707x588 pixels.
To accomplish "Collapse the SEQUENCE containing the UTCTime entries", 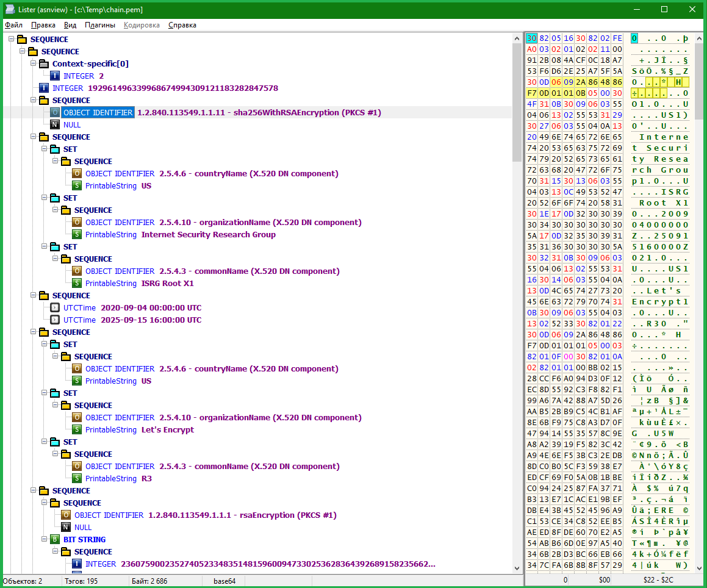I will (x=34, y=296).
